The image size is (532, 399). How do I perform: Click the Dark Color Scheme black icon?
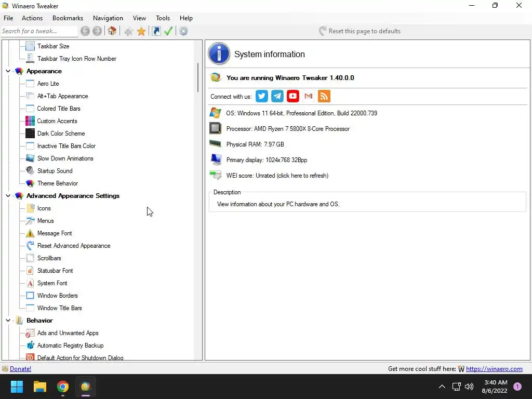tap(30, 134)
